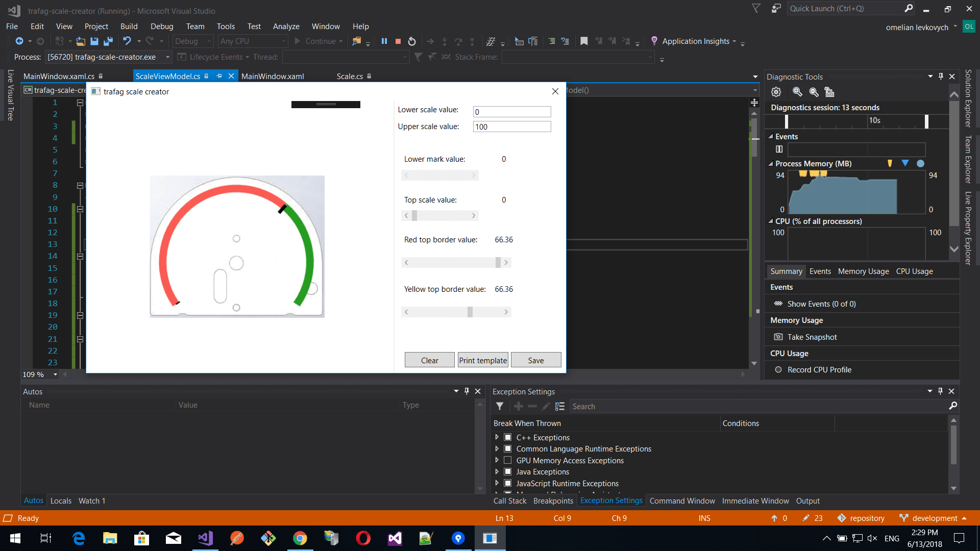The image size is (980, 551).
Task: Pause debugging with the Break All icon
Action: (384, 41)
